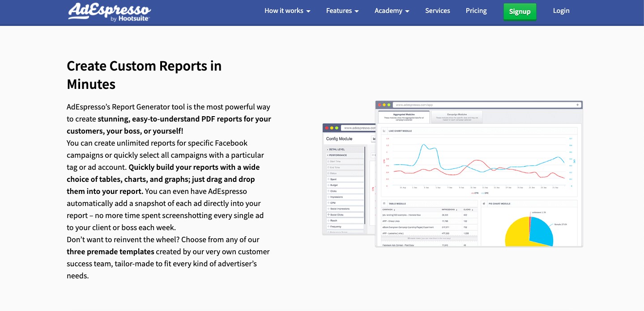Open the Features dropdown menu

(342, 11)
